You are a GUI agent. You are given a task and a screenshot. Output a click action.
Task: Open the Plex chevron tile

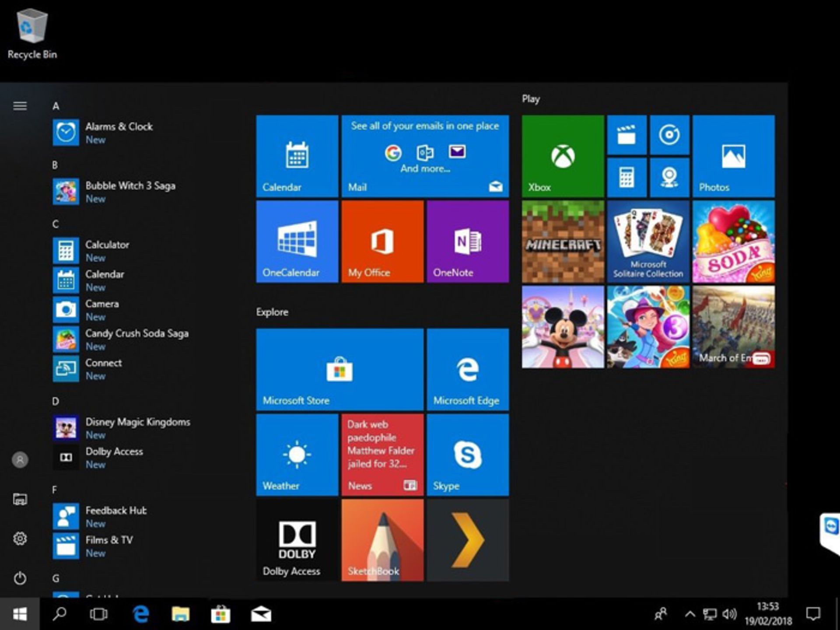click(x=468, y=540)
